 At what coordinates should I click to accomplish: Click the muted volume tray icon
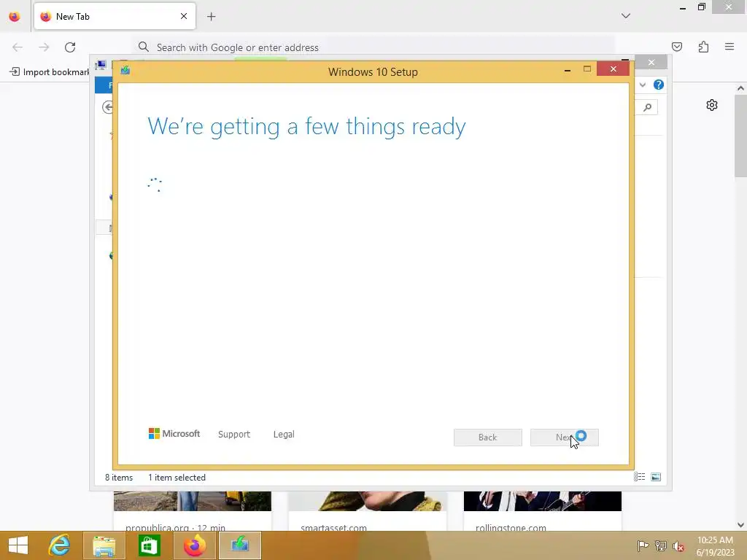click(x=678, y=546)
